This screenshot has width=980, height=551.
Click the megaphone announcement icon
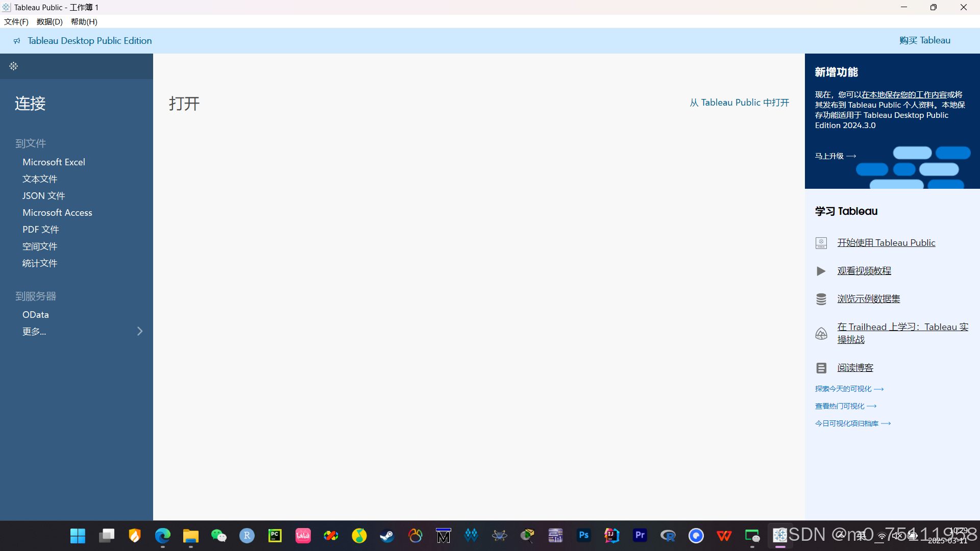(x=17, y=41)
